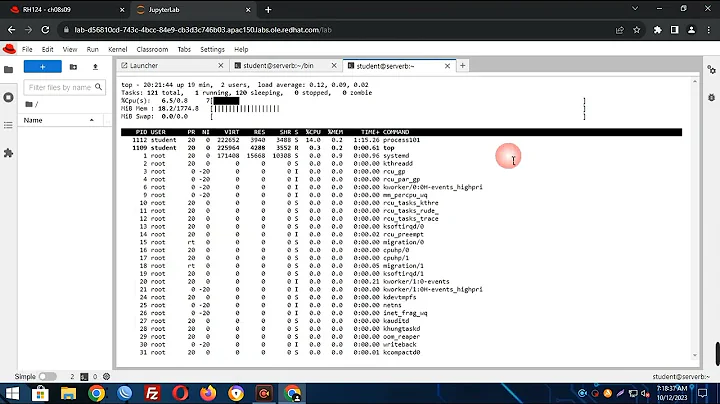
Task: Open the Help menu
Action: coord(241,49)
